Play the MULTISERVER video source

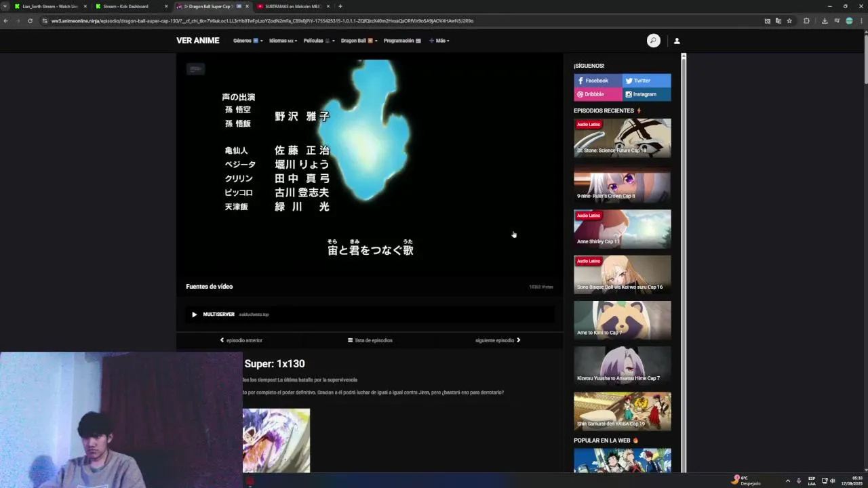pos(370,314)
